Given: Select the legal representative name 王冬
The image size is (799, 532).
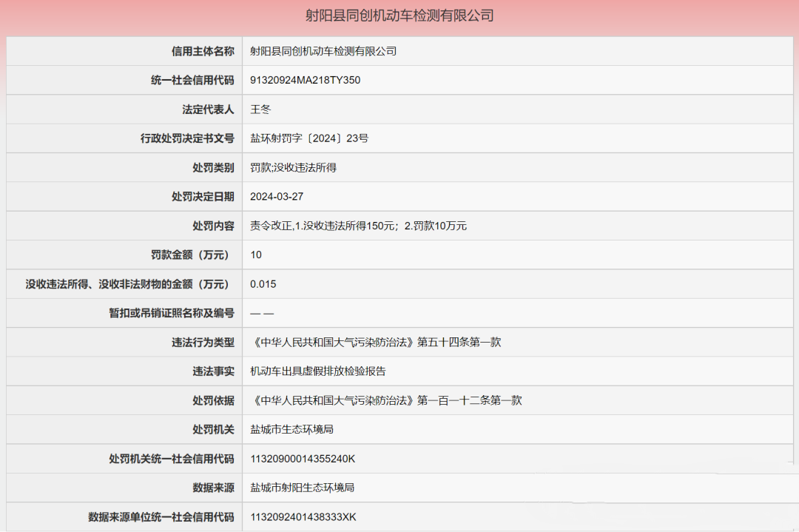Looking at the screenshot, I should (260, 109).
